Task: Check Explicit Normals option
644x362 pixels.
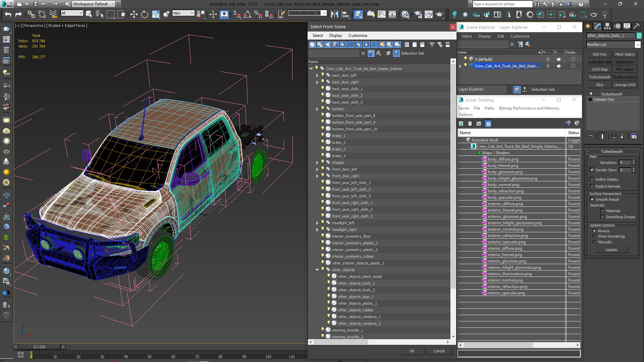Action: 592,186
